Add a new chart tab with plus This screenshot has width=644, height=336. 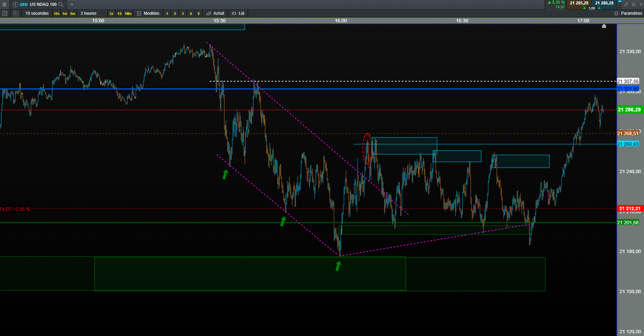[72, 4]
